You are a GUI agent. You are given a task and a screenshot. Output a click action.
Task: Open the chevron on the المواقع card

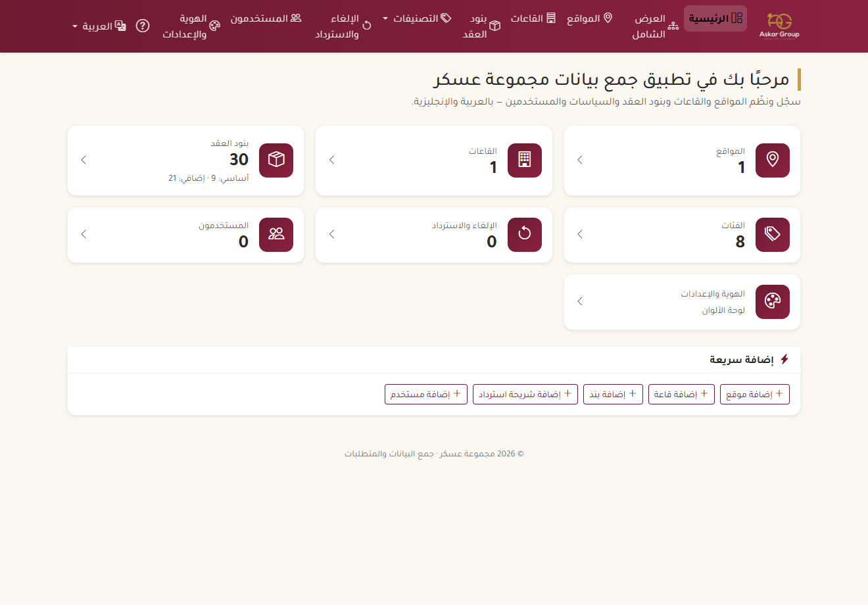pyautogui.click(x=580, y=160)
